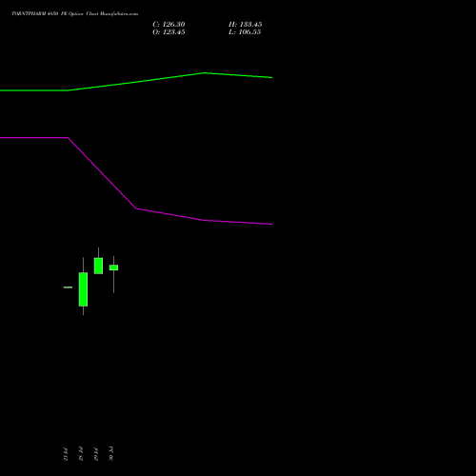Click the 29 Jul date axis label
The height and width of the screenshot is (476, 476).
(x=96, y=454)
